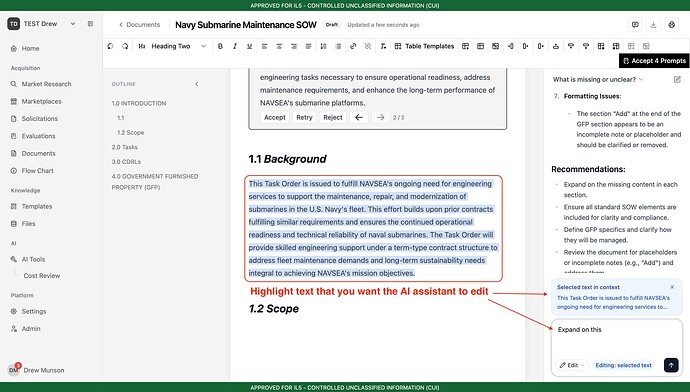Expand the 'What is missing or unclear?' dropdown

point(598,79)
